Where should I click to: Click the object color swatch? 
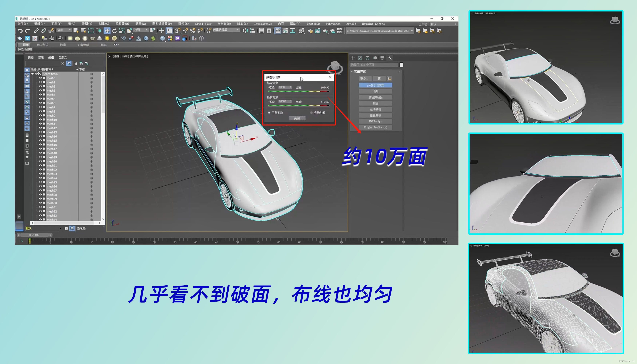click(x=401, y=65)
